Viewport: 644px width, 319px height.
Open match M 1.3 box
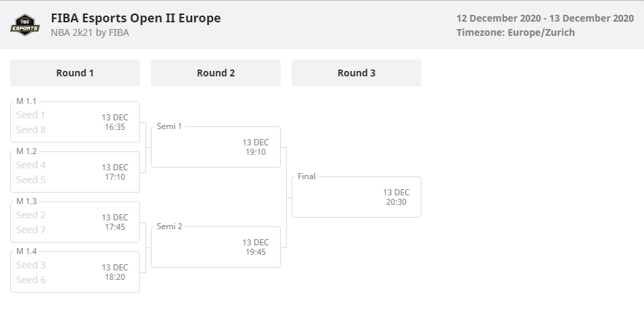(x=74, y=222)
